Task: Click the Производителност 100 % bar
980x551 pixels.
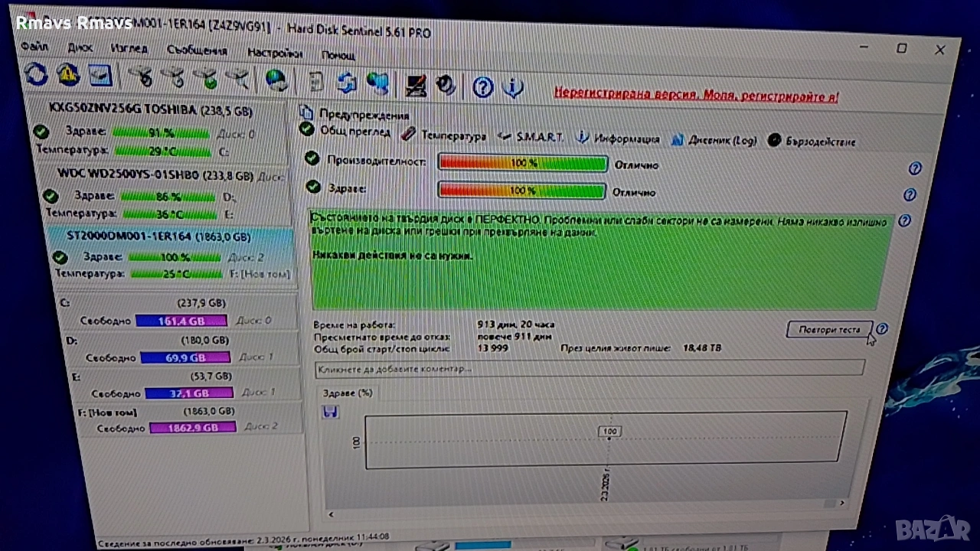Action: (x=523, y=163)
